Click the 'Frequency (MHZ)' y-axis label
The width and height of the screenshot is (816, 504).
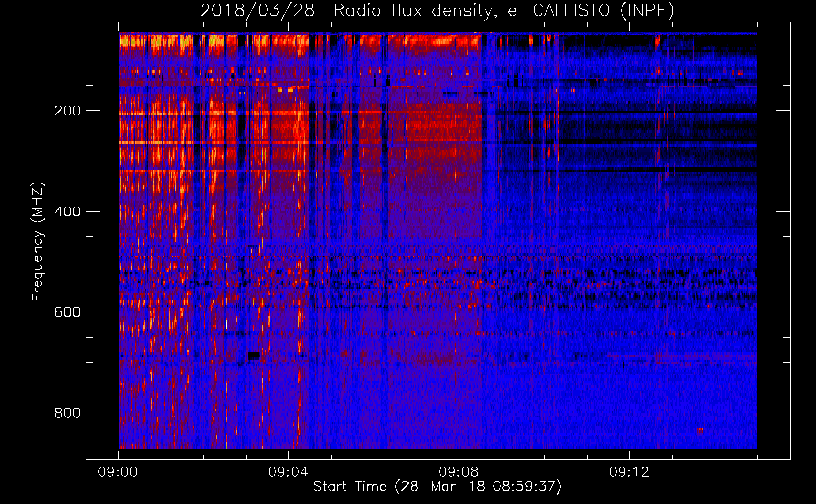pos(38,241)
